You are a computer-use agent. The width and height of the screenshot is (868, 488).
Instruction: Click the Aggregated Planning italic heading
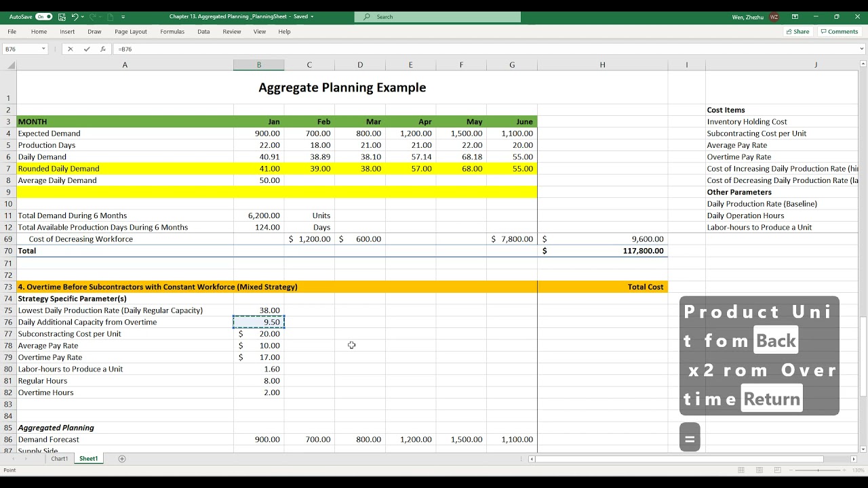(56, 428)
